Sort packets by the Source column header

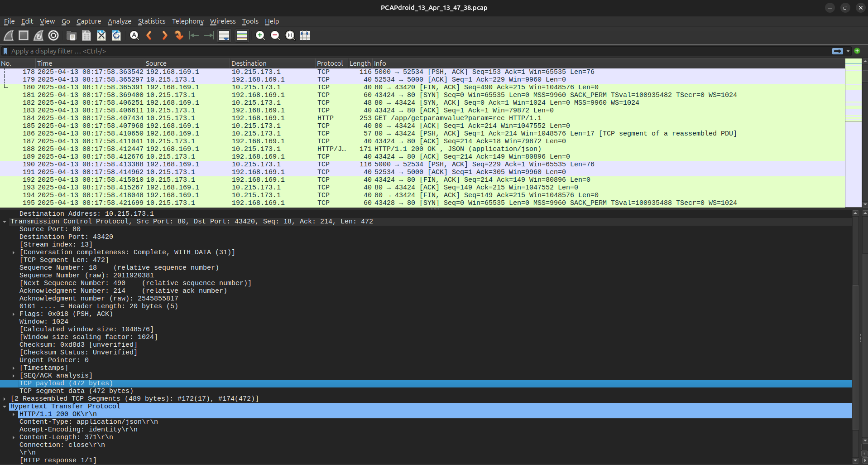[187, 63]
